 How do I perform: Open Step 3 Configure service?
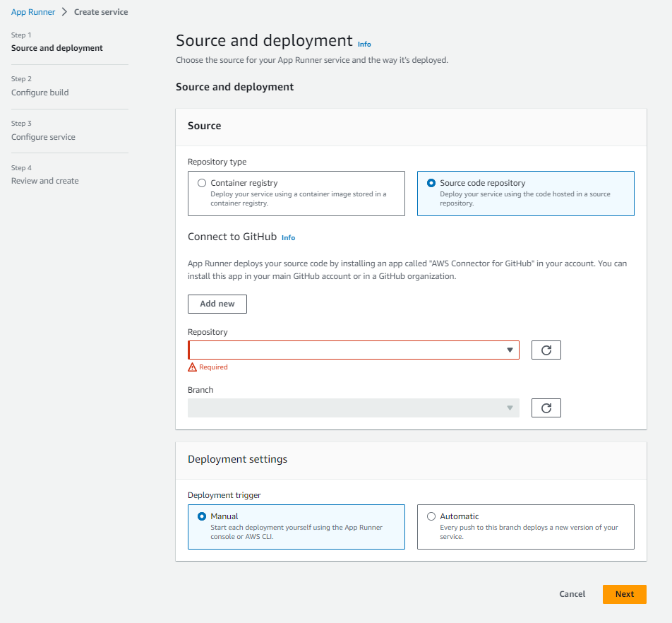pyautogui.click(x=44, y=136)
